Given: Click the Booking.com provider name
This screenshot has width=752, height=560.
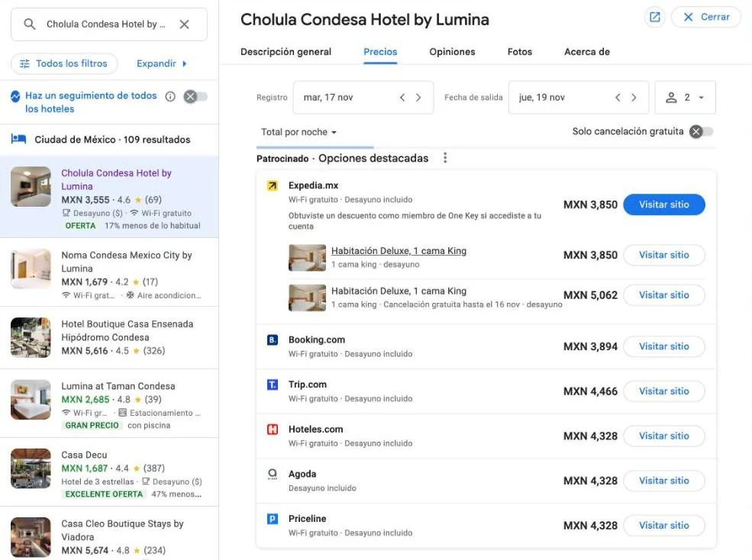Looking at the screenshot, I should [317, 340].
